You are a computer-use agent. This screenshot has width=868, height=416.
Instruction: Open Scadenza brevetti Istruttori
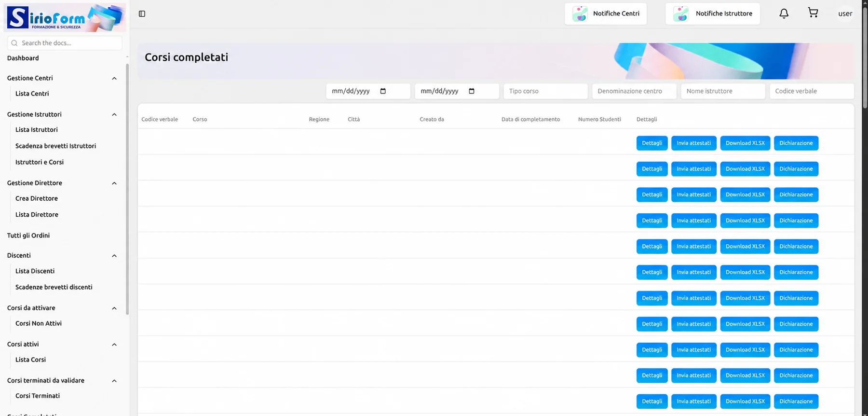[x=55, y=146]
